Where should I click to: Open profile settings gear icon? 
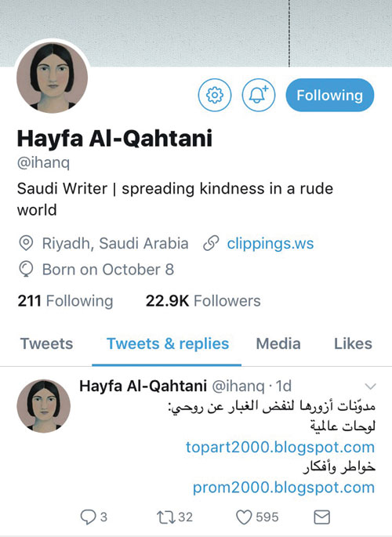pos(215,95)
